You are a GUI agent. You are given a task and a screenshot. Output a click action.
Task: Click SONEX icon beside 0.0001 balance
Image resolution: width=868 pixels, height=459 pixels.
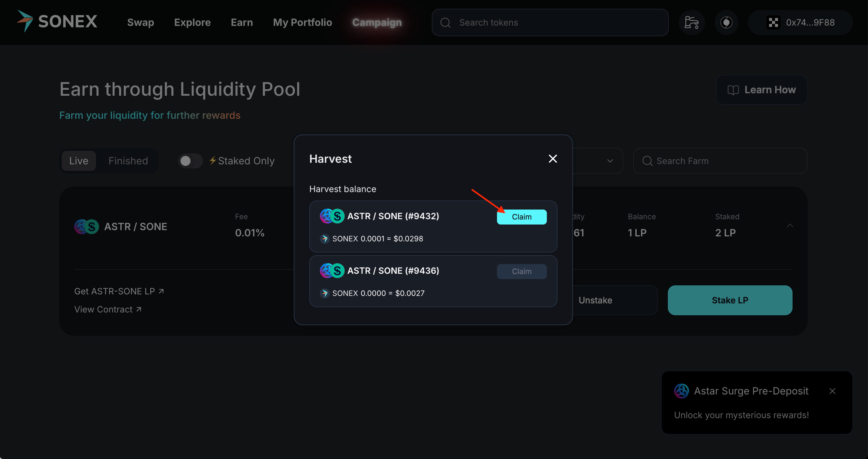(x=324, y=239)
